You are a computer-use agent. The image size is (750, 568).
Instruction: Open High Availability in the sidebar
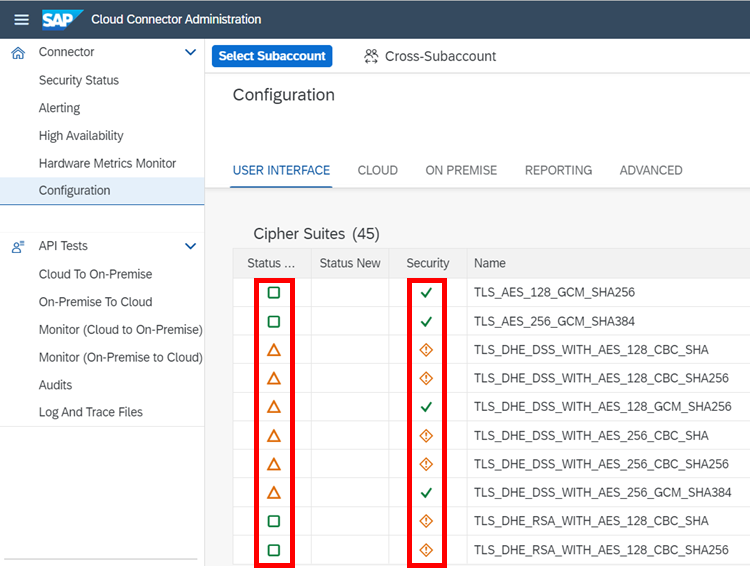tap(81, 136)
